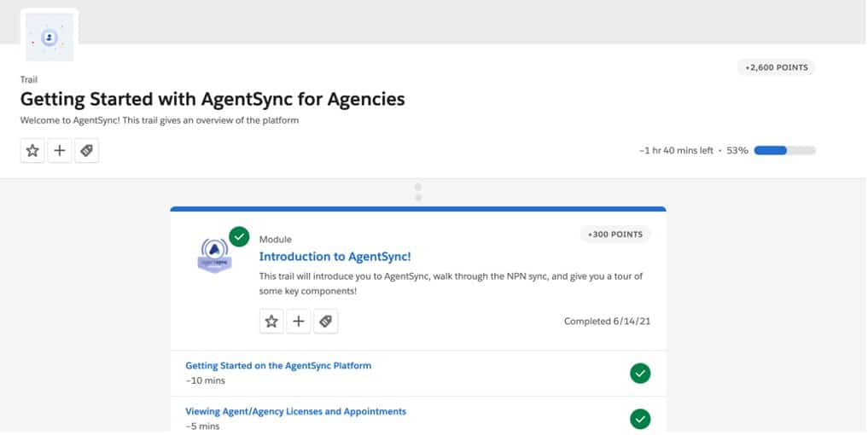Click the Module label text

(x=275, y=240)
